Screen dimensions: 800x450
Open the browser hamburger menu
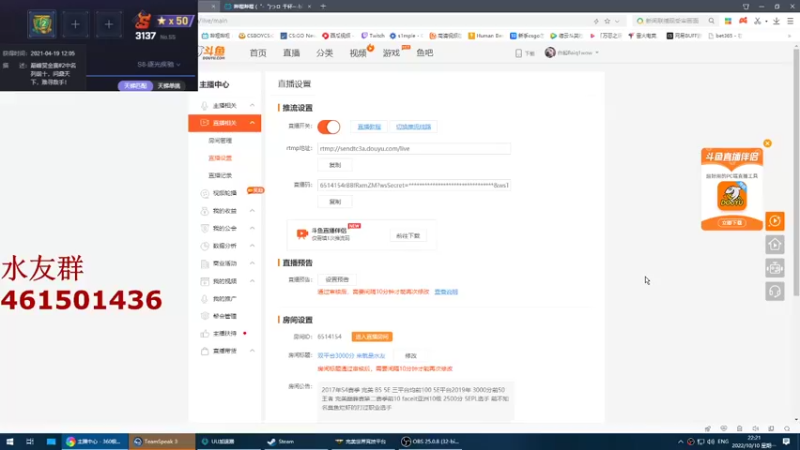[x=790, y=21]
